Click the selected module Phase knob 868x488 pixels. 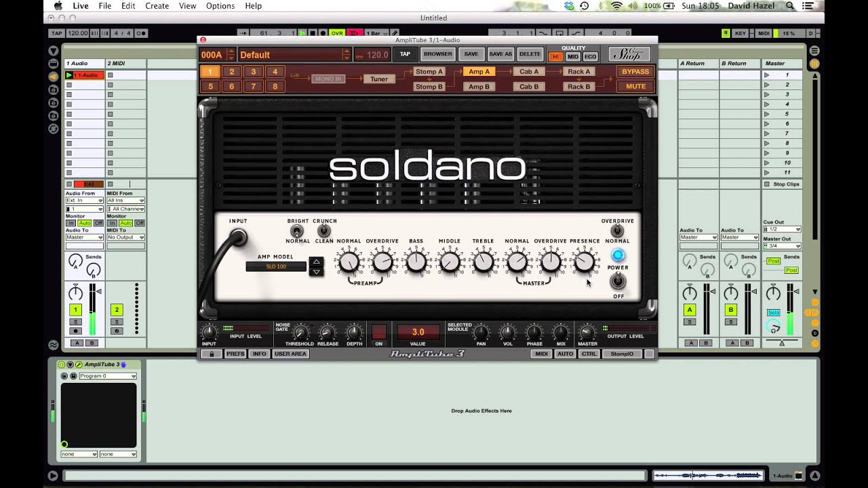(534, 333)
